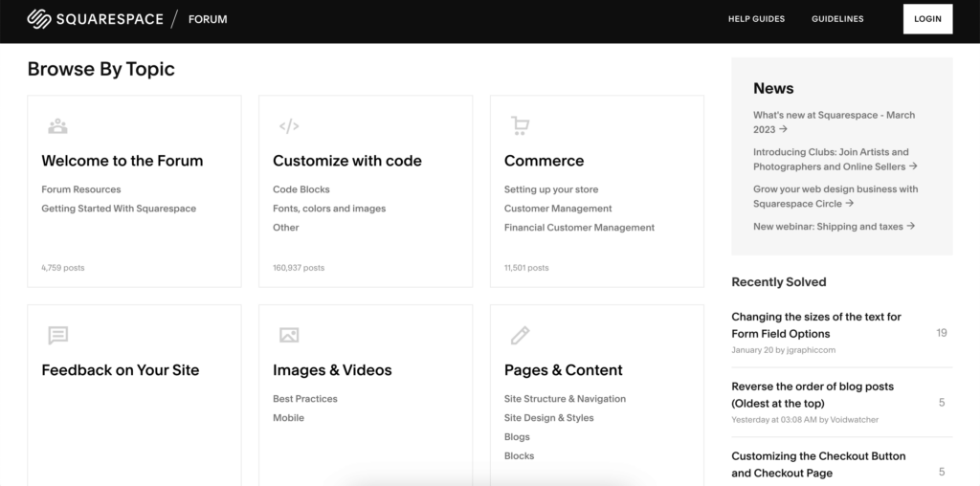Click the pencil icon for Pages & Content

(520, 336)
